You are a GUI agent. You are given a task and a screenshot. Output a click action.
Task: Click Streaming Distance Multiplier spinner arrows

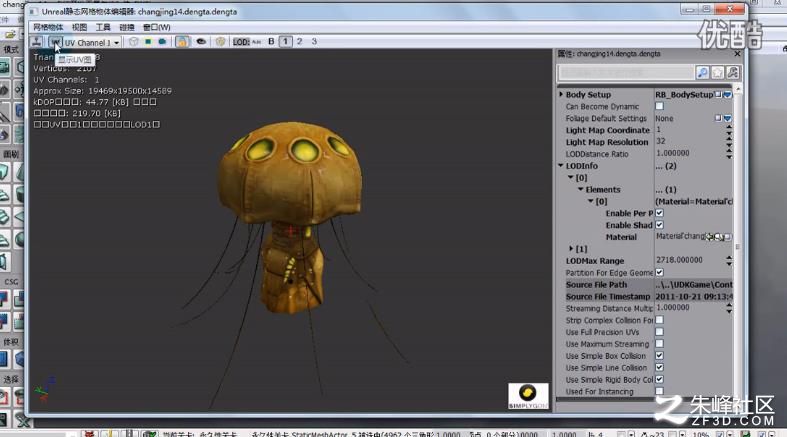729,308
